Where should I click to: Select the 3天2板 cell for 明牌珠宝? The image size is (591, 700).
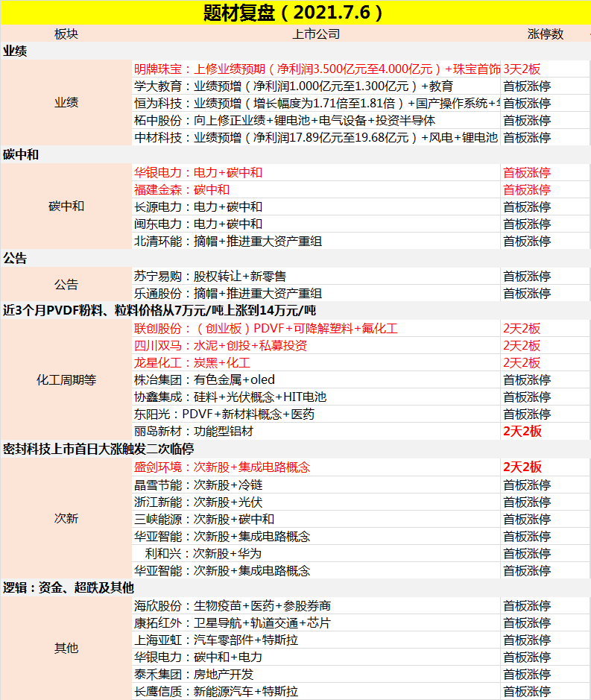(x=545, y=69)
